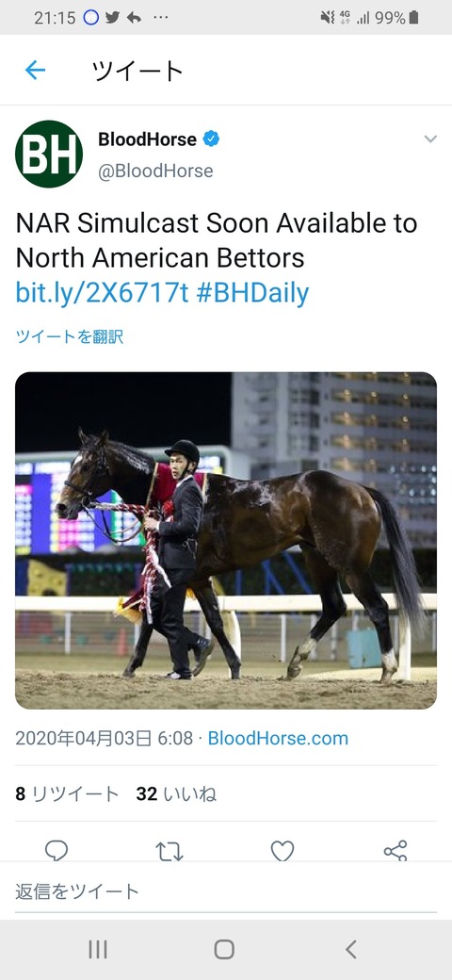Tap the Android back navigation button

coord(351,950)
